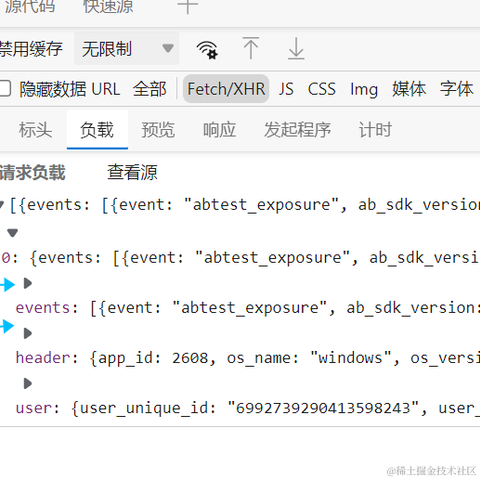Image resolution: width=480 pixels, height=480 pixels.
Task: Expand the user object node
Action: tap(28, 384)
